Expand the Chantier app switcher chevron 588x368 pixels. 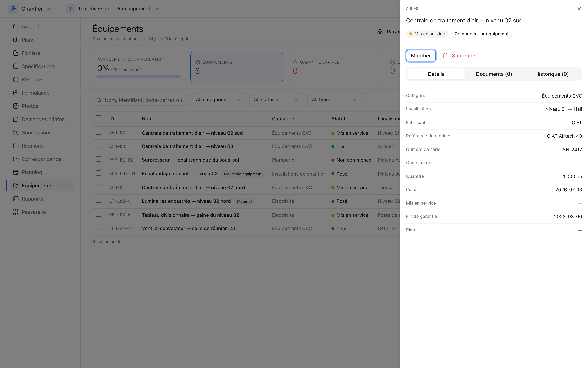click(x=48, y=9)
